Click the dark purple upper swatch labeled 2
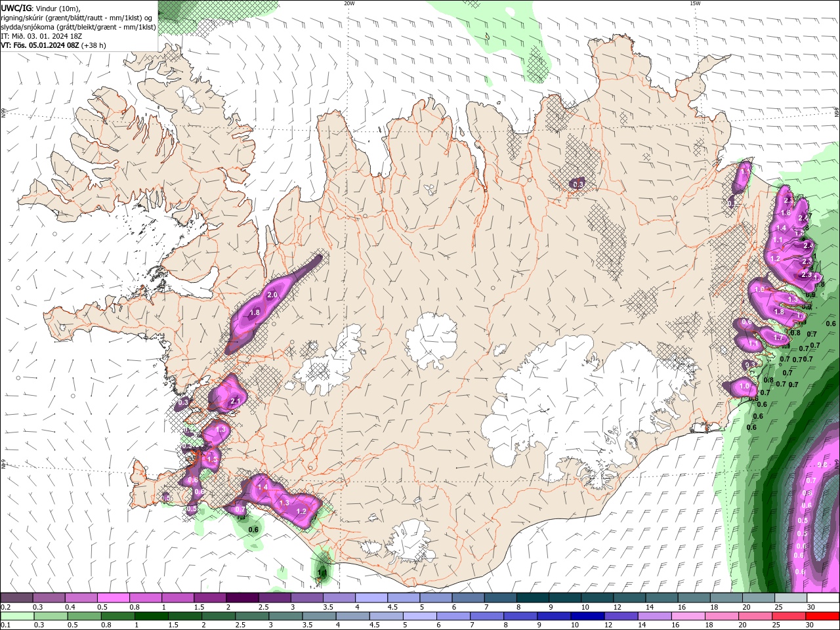This screenshot has height=630, width=840. click(242, 598)
